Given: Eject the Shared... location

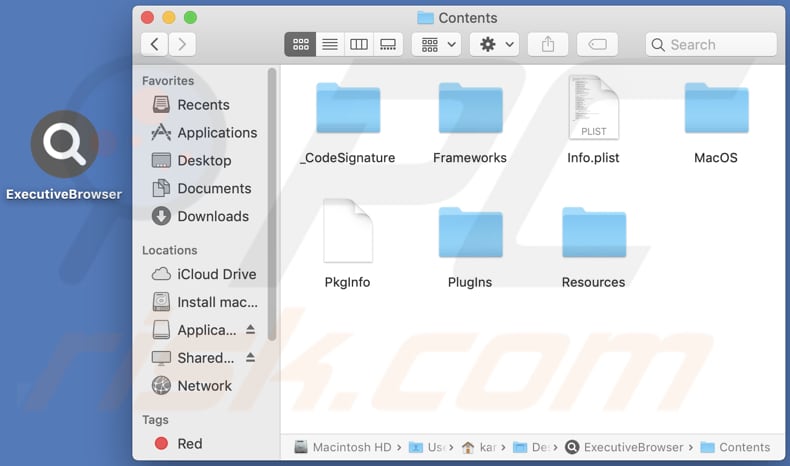Looking at the screenshot, I should click(x=250, y=358).
